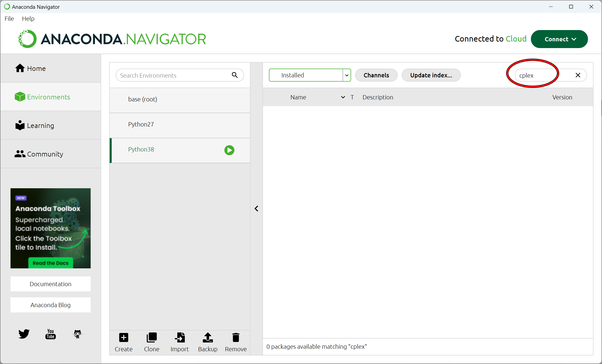
Task: Open the Installed package filter dropdown
Action: (x=310, y=75)
